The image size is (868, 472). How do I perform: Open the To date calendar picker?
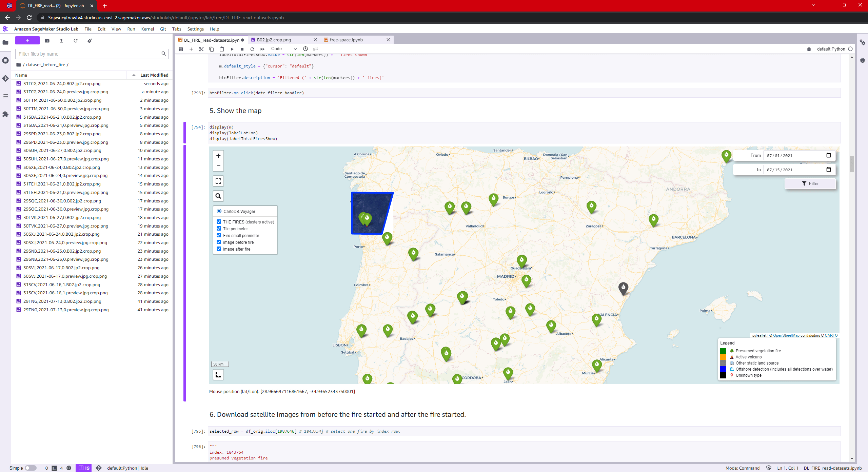(x=828, y=170)
